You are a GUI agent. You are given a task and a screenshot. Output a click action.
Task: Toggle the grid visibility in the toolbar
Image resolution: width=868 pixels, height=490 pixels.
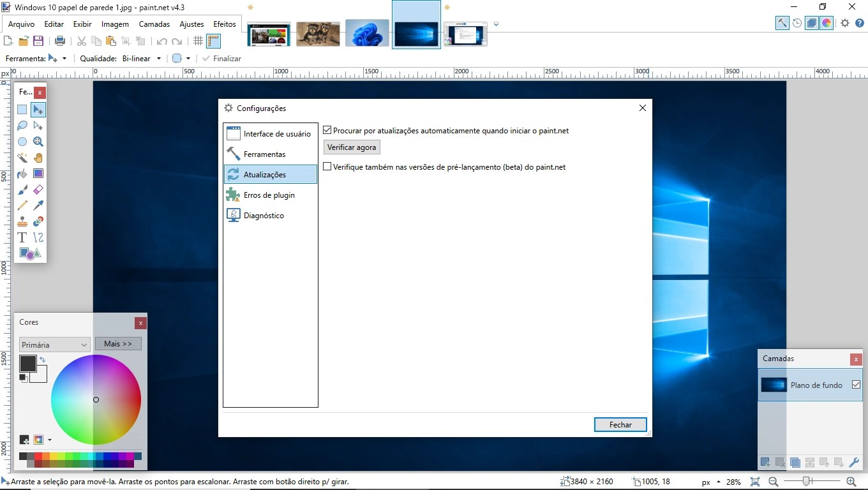pos(198,40)
